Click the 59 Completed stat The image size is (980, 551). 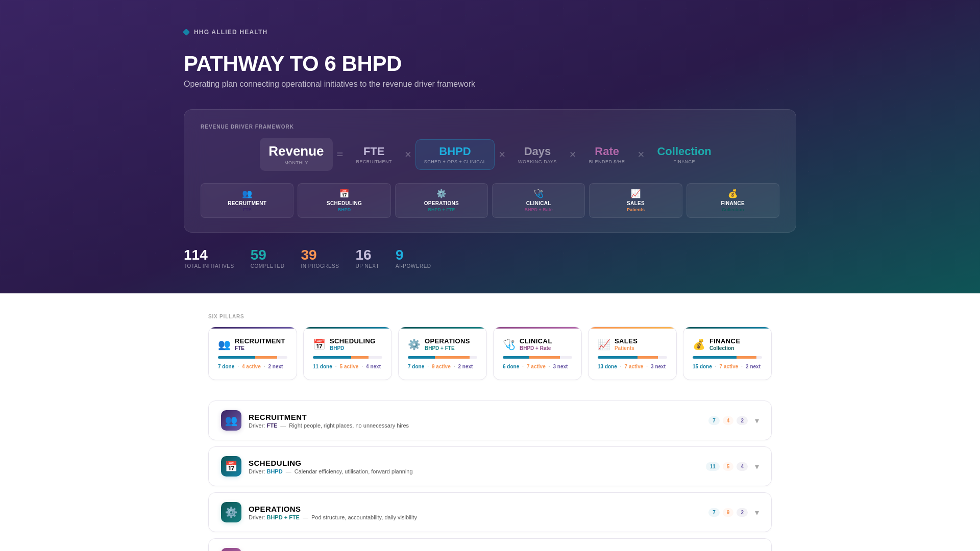click(x=267, y=259)
